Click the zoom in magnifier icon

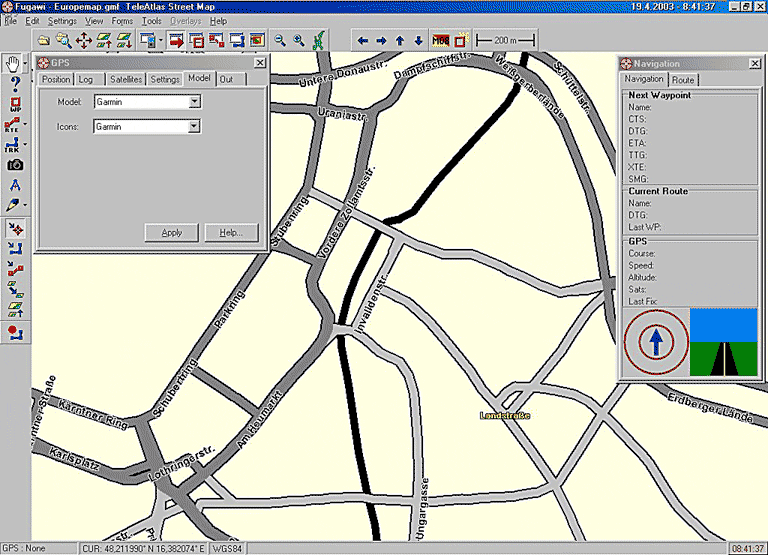[x=298, y=41]
